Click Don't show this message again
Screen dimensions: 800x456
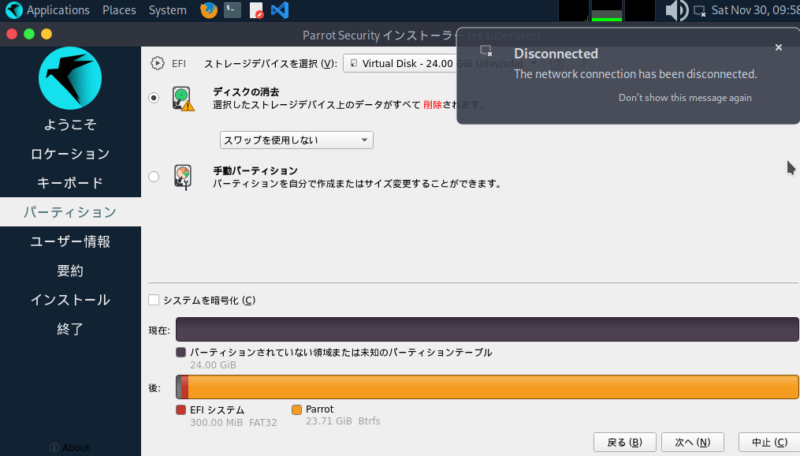pos(685,98)
